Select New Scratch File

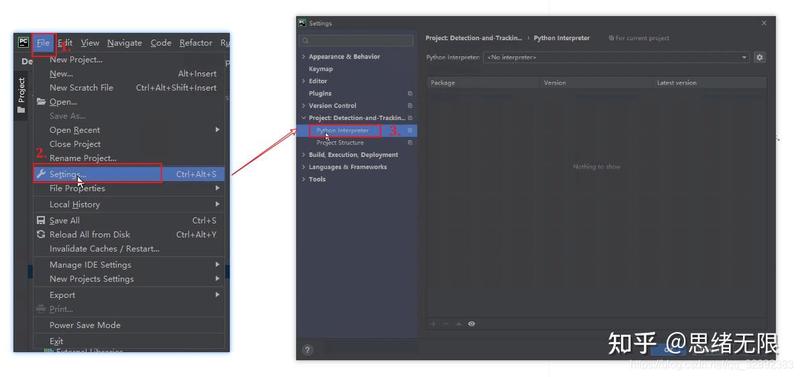[x=81, y=88]
